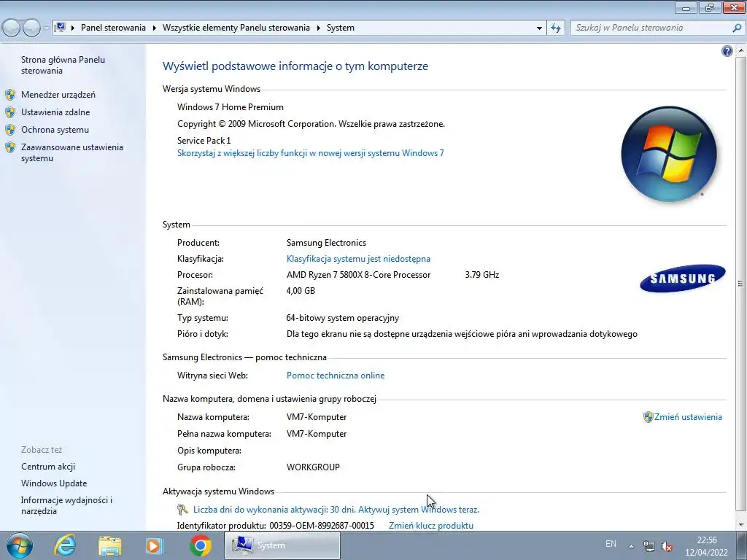Image resolution: width=747 pixels, height=560 pixels.
Task: Click EN language indicator in tray
Action: (611, 544)
